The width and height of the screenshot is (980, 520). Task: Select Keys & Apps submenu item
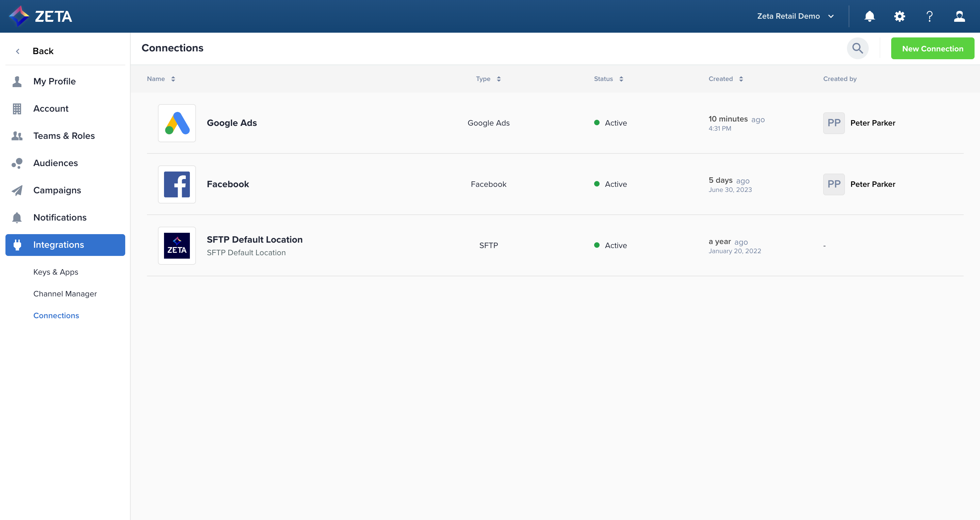click(55, 272)
